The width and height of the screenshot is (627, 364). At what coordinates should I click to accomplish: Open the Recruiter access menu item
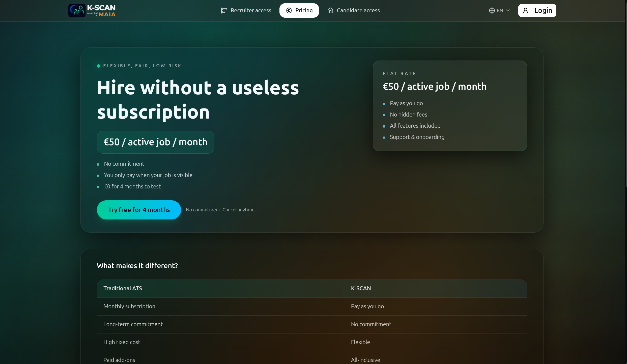coord(251,11)
